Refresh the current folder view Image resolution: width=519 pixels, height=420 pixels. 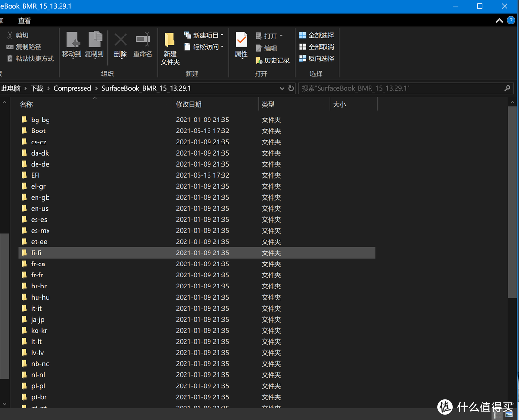[x=291, y=88]
